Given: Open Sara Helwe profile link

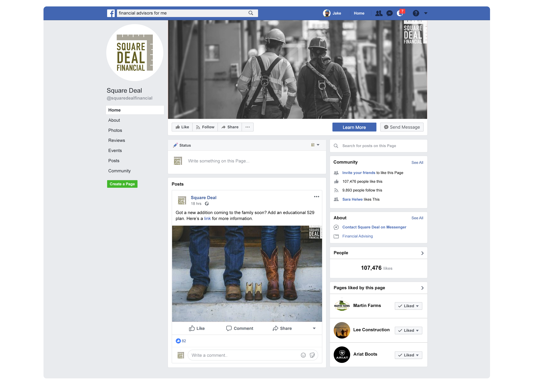Looking at the screenshot, I should [x=352, y=199].
